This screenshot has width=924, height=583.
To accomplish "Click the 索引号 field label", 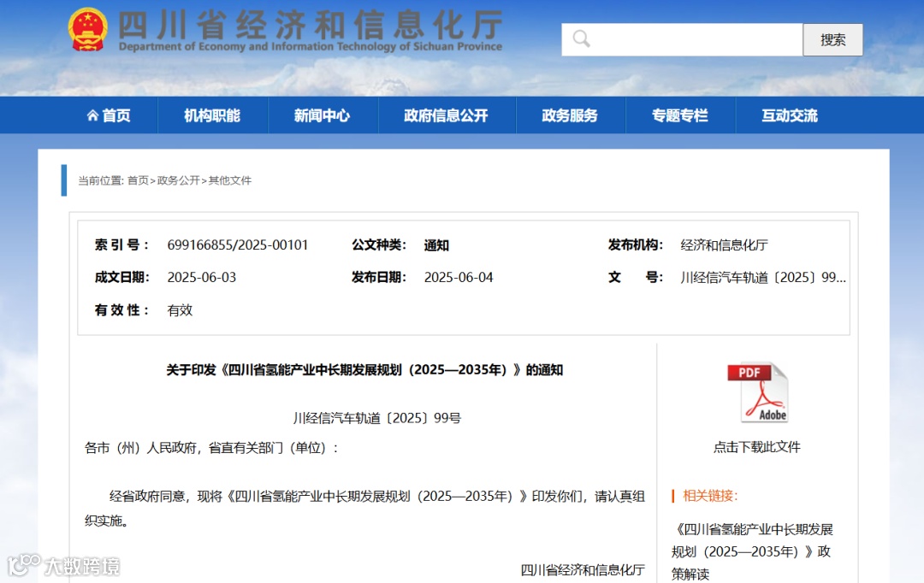I will pyautogui.click(x=122, y=245).
